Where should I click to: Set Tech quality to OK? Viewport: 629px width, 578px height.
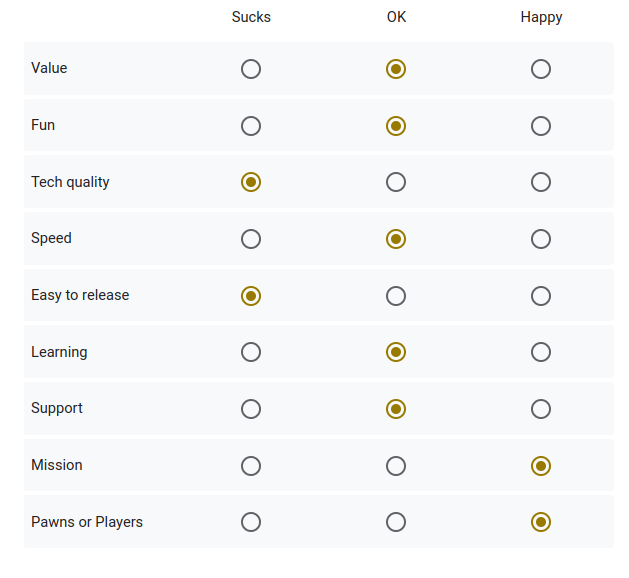(x=396, y=182)
